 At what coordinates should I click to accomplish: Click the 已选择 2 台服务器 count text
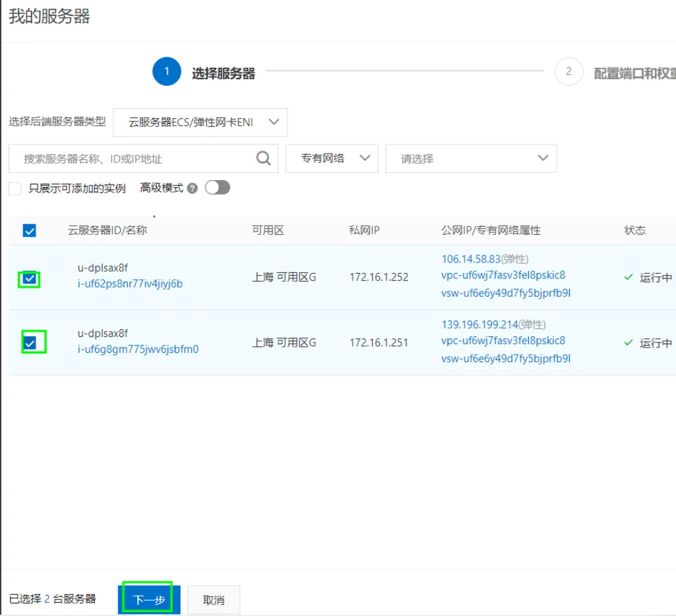click(52, 599)
